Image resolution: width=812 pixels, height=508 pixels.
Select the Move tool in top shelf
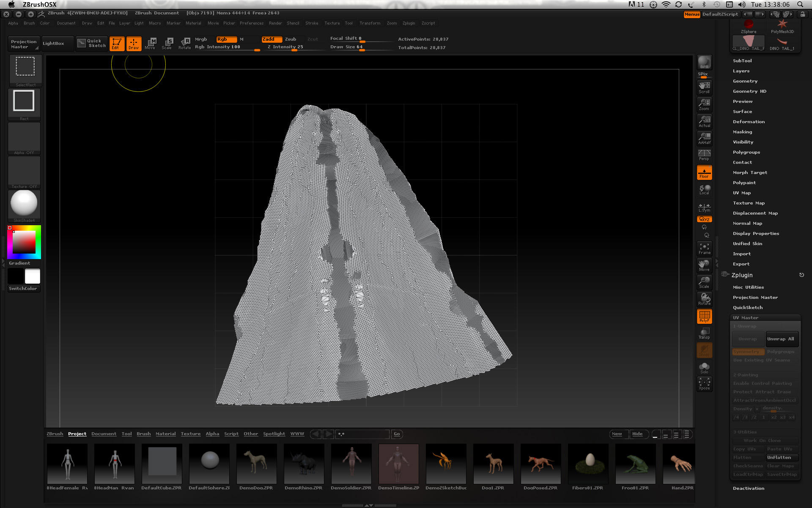pyautogui.click(x=150, y=44)
